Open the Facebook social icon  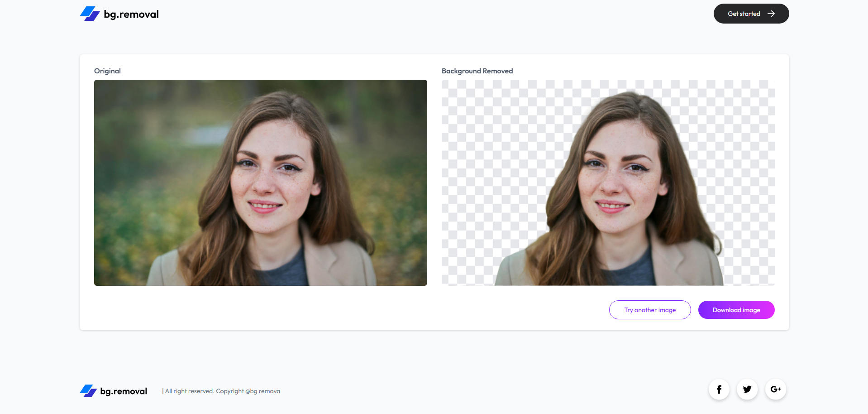719,390
